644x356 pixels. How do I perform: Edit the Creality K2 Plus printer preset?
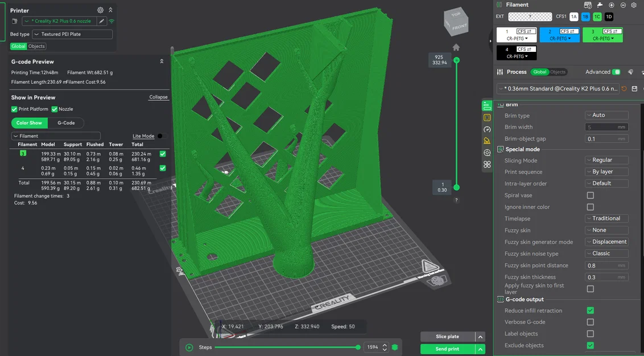click(102, 21)
